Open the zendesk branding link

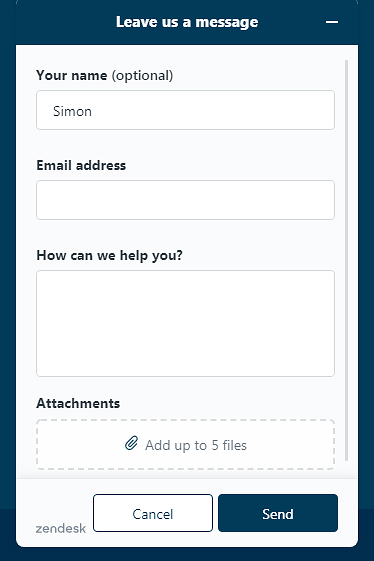[x=60, y=528]
